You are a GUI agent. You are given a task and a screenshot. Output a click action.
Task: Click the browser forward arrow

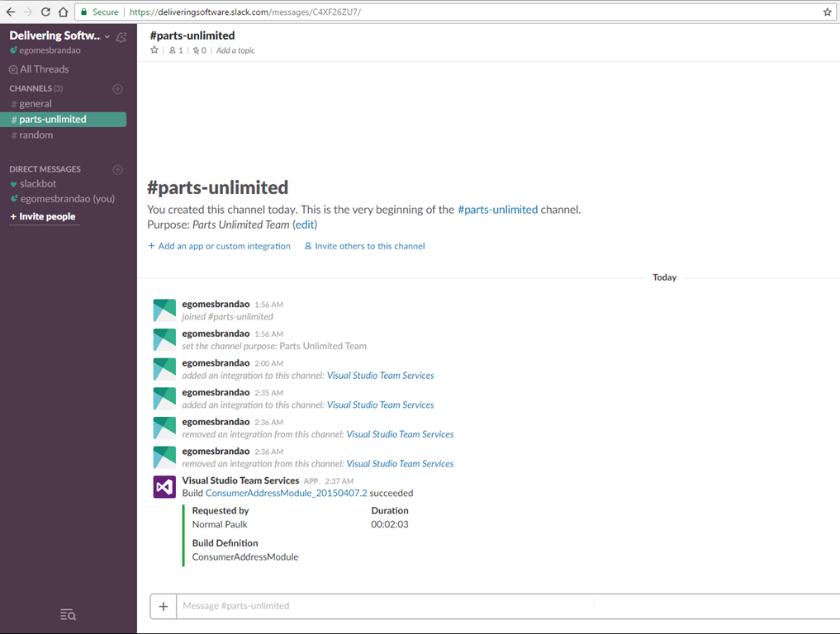point(28,12)
